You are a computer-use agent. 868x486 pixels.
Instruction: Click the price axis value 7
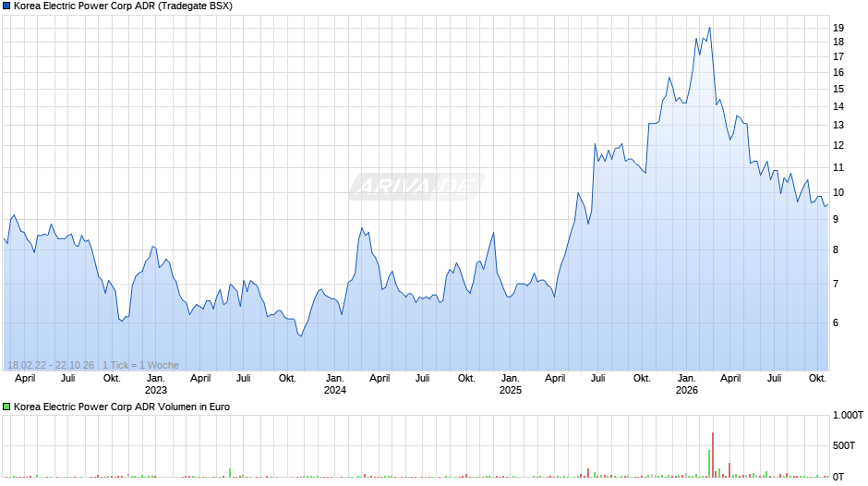(836, 284)
